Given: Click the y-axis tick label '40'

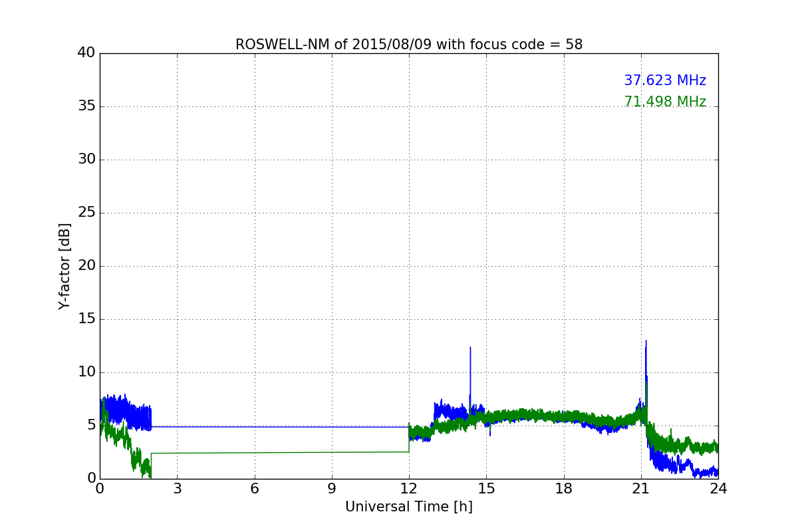Looking at the screenshot, I should pyautogui.click(x=86, y=53).
